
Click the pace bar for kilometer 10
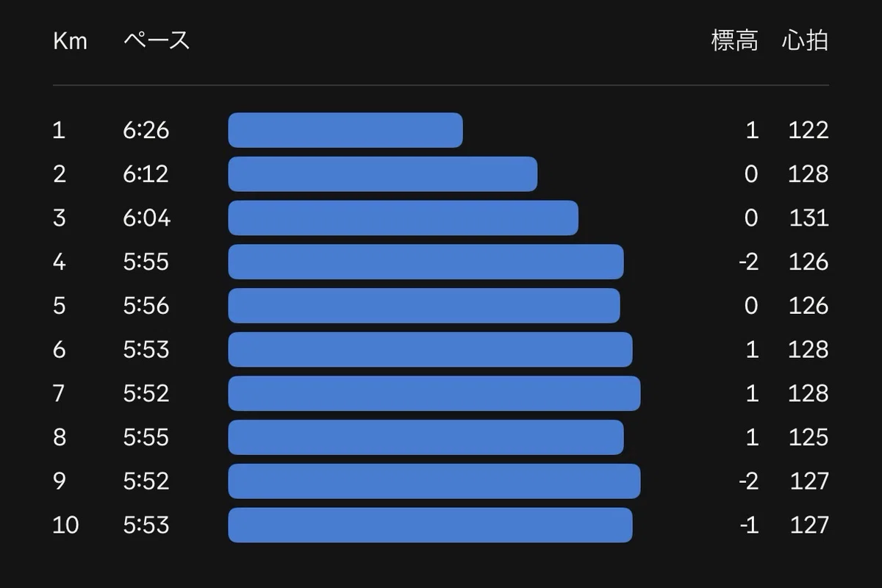(430, 525)
